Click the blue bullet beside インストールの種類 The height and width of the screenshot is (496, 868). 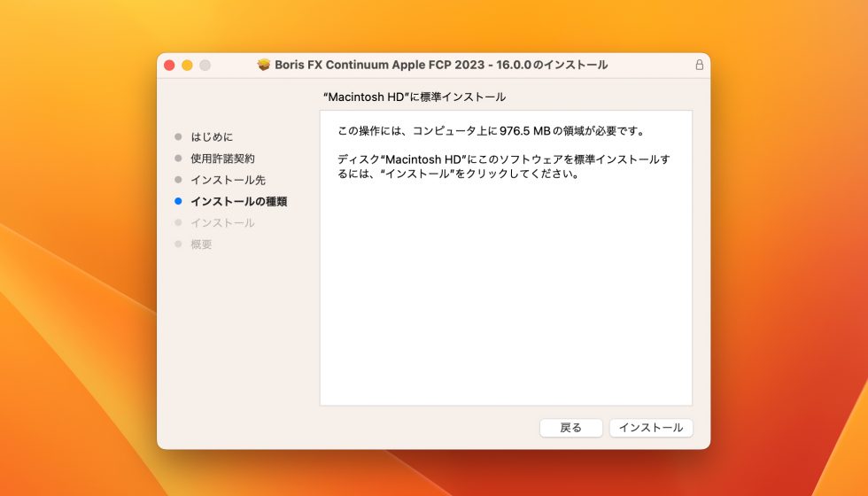(x=178, y=202)
